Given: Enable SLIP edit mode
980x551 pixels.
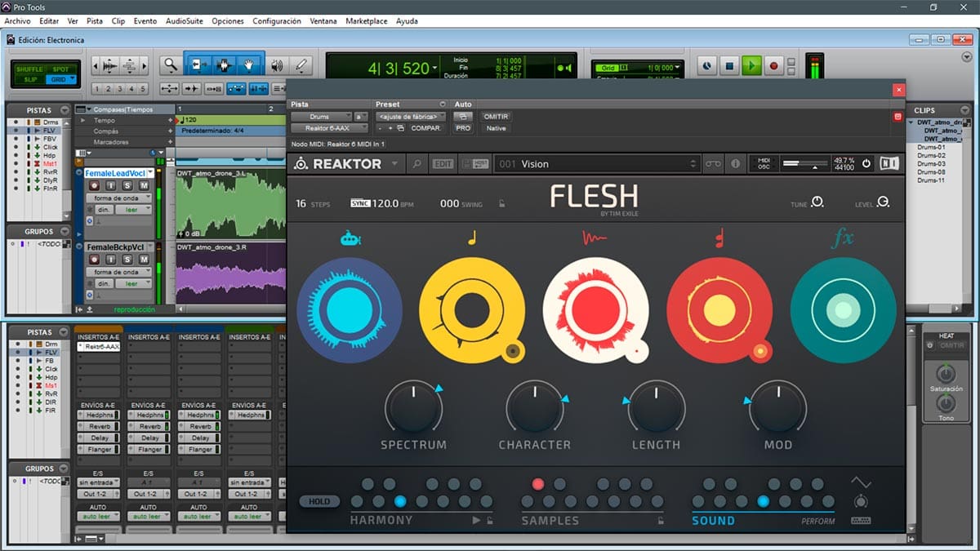Looking at the screenshot, I should 29,79.
